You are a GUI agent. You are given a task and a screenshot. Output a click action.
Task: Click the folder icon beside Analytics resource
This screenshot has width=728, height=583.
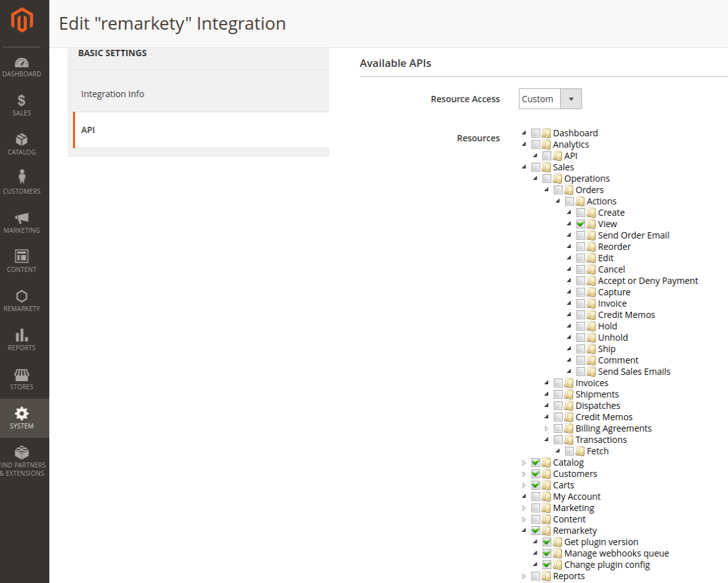click(x=546, y=144)
